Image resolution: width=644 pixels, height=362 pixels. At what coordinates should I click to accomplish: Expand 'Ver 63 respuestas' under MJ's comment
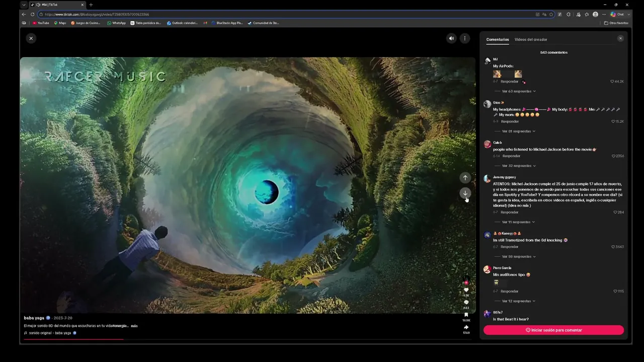[x=519, y=92]
